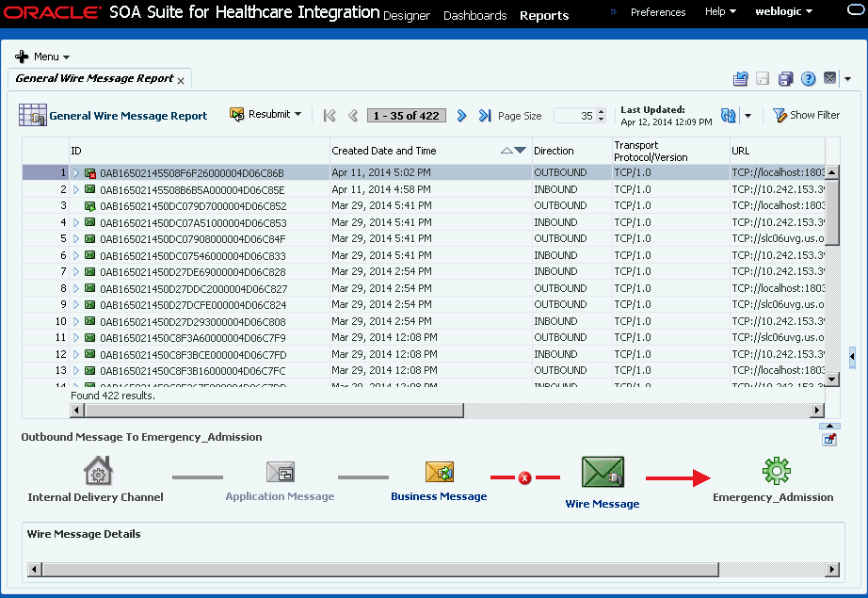This screenshot has height=598, width=868.
Task: Collapse the message flow panel
Action: 829,426
